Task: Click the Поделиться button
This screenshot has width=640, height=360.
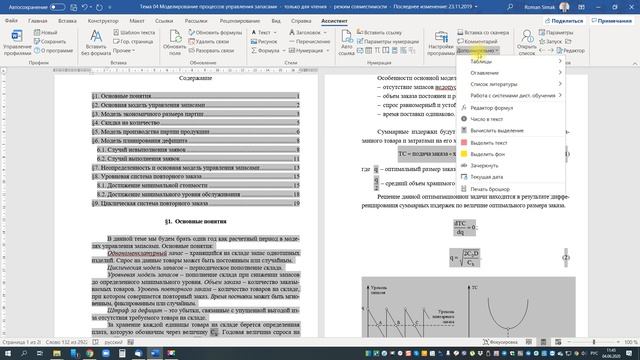Action: point(564,20)
